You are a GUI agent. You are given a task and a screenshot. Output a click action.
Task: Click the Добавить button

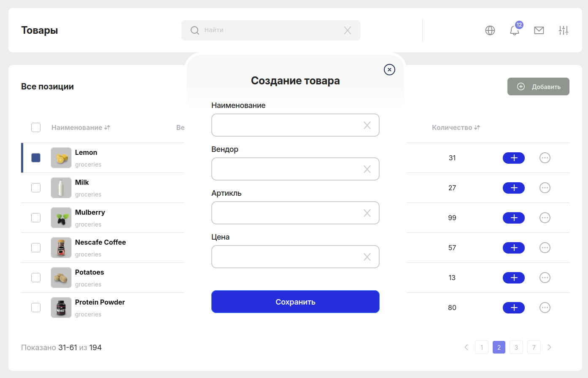point(538,86)
